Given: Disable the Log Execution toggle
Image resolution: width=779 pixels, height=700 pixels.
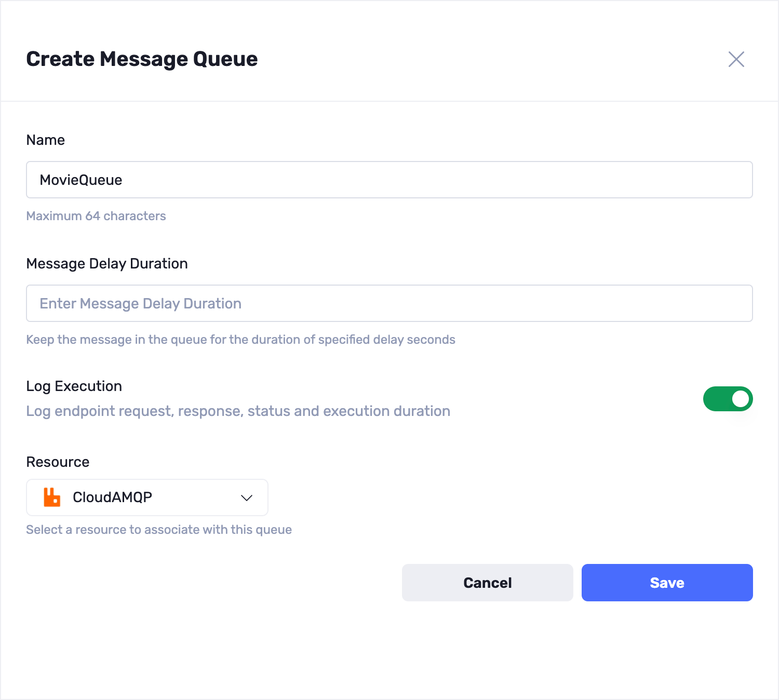Looking at the screenshot, I should tap(728, 399).
